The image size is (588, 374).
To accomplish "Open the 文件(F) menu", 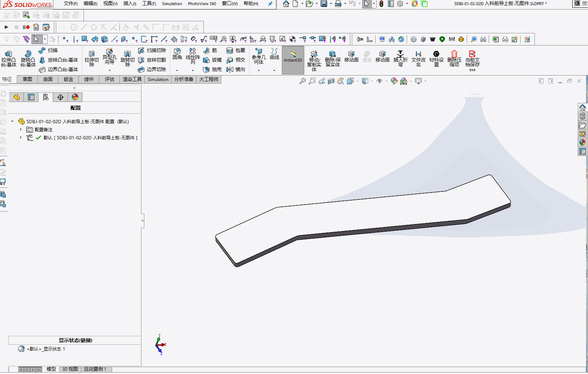I will click(x=71, y=4).
